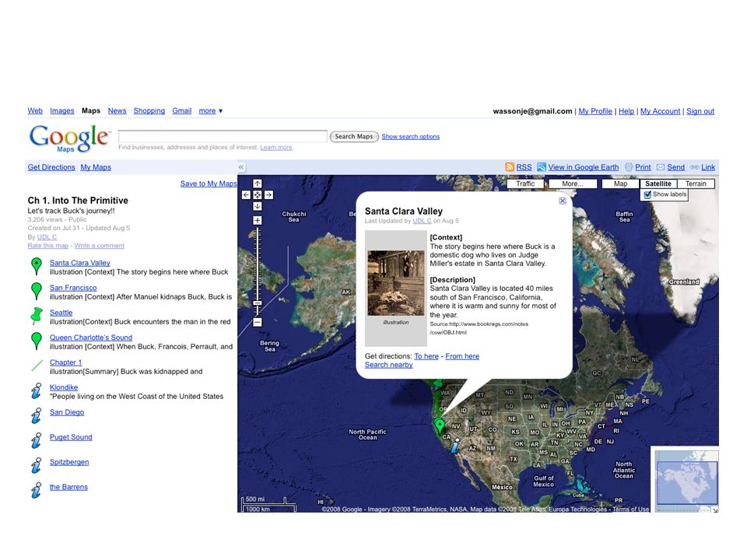Open Gmail in top navigation
The height and width of the screenshot is (560, 747).
(181, 111)
